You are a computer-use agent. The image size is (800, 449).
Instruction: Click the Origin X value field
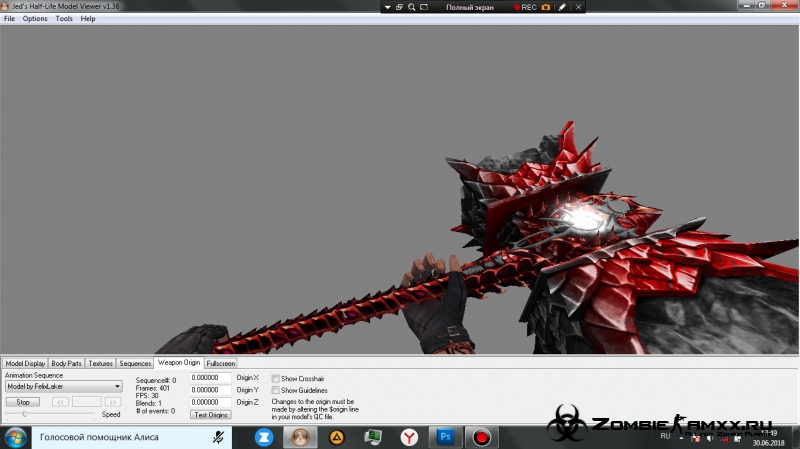click(211, 378)
